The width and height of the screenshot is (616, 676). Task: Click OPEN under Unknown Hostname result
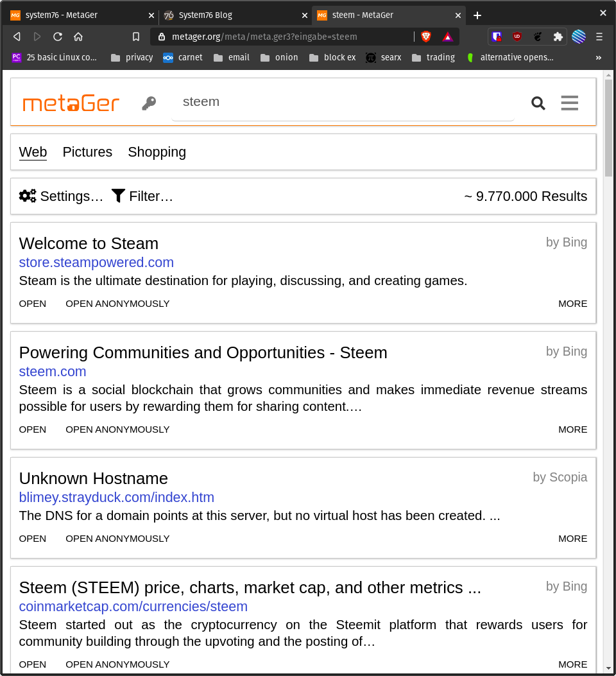pyautogui.click(x=33, y=539)
